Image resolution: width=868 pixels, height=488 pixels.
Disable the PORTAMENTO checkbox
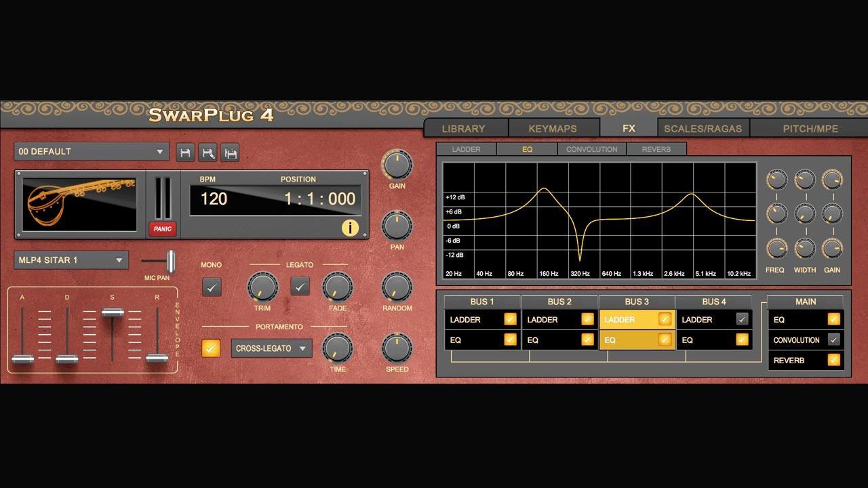click(211, 348)
